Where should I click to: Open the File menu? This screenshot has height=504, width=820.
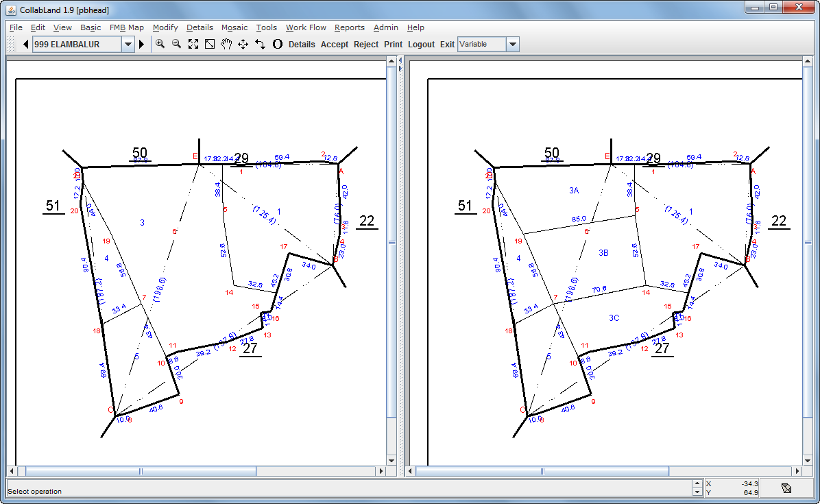[16, 27]
